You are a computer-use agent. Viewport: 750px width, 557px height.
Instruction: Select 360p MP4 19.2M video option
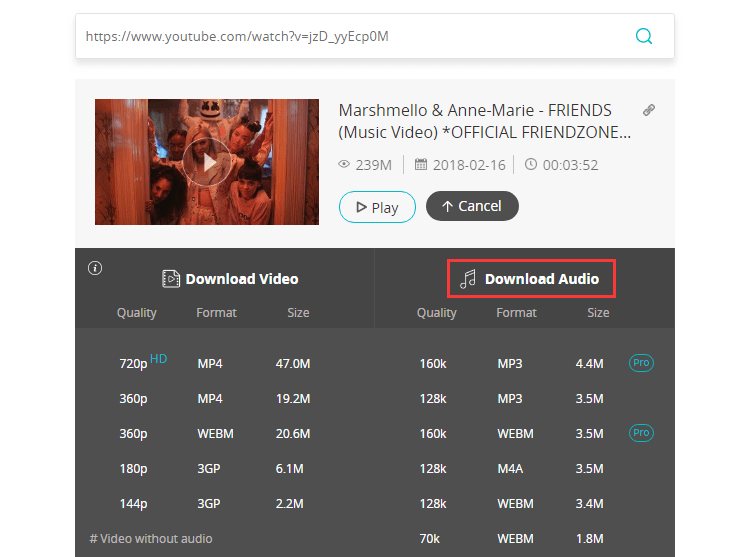(x=215, y=398)
